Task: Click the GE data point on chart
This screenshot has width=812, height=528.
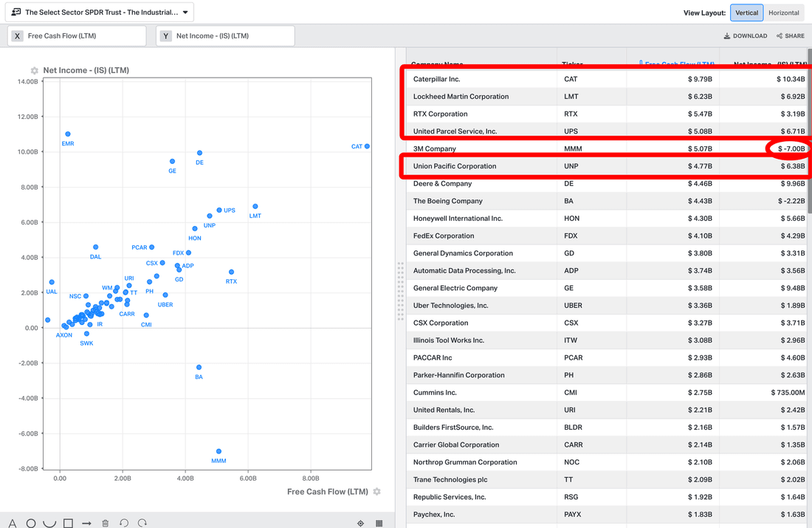Action: click(x=173, y=162)
